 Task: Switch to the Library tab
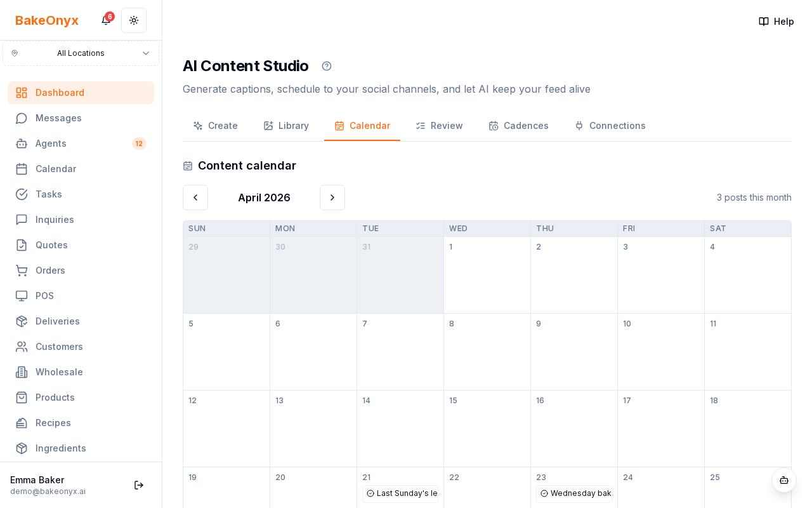click(286, 126)
